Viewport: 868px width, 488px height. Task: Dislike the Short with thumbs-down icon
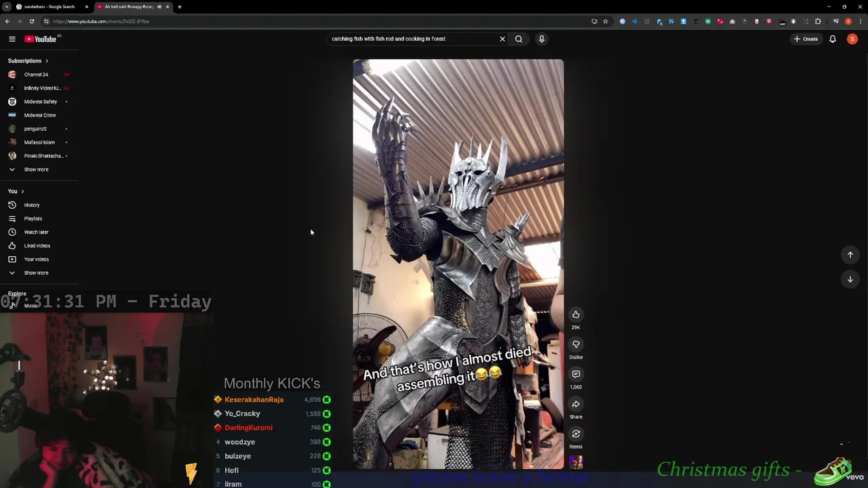pos(576,344)
